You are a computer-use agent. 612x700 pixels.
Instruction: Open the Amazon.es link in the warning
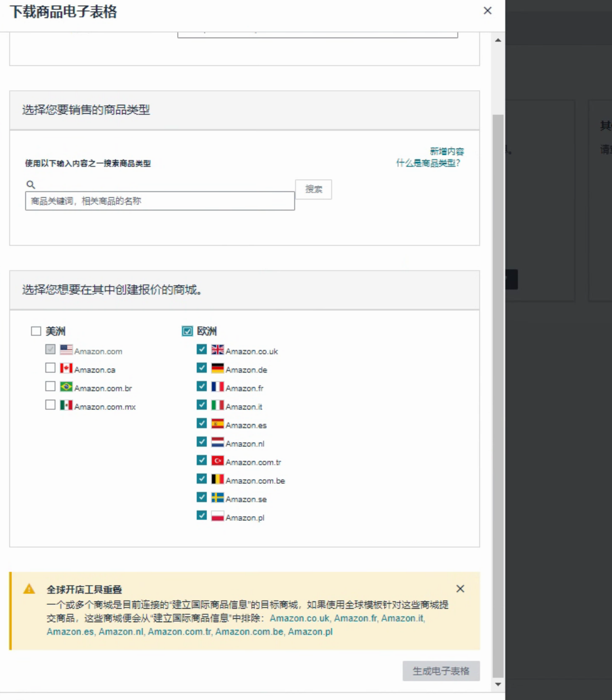coord(70,632)
